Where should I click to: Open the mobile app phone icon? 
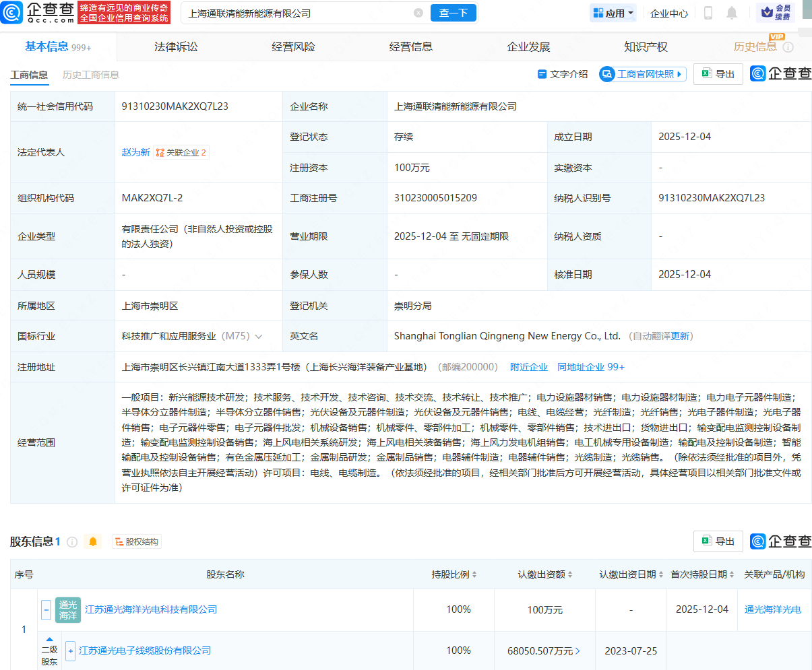pyautogui.click(x=708, y=13)
